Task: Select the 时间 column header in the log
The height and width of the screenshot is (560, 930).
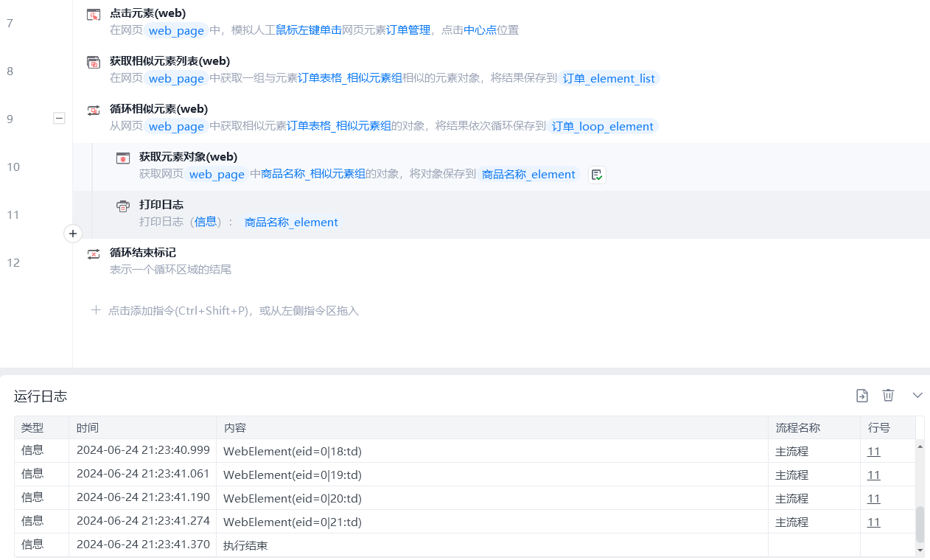Action: pyautogui.click(x=87, y=428)
